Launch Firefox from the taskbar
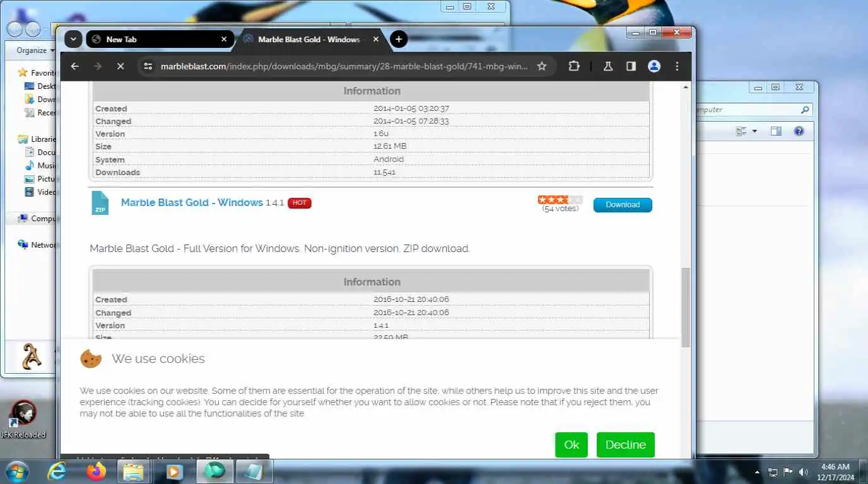 coord(97,471)
